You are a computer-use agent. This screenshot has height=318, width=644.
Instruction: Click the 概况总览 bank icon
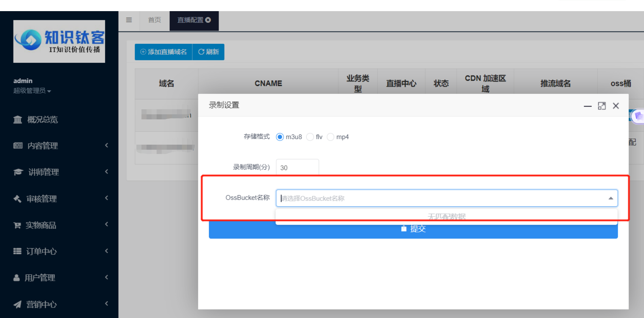[x=18, y=120]
